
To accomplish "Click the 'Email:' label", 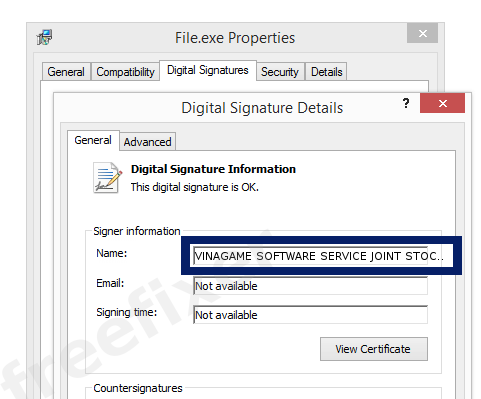I will [110, 283].
